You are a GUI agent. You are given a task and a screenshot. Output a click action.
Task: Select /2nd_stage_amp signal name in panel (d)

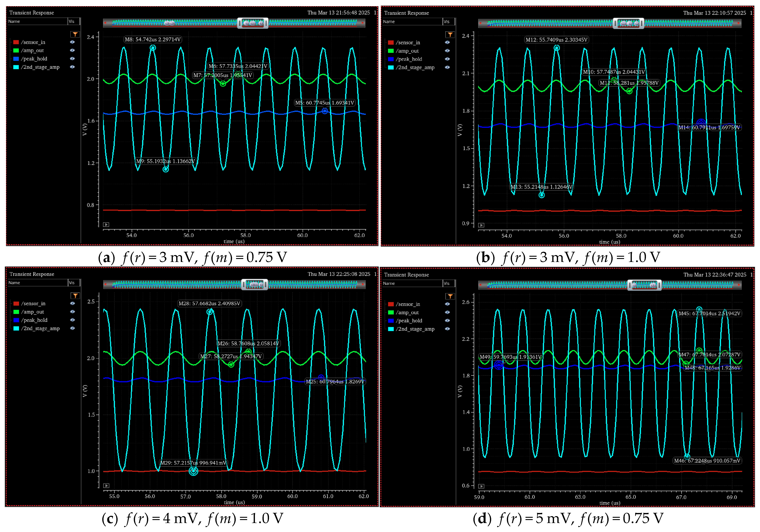(x=415, y=329)
